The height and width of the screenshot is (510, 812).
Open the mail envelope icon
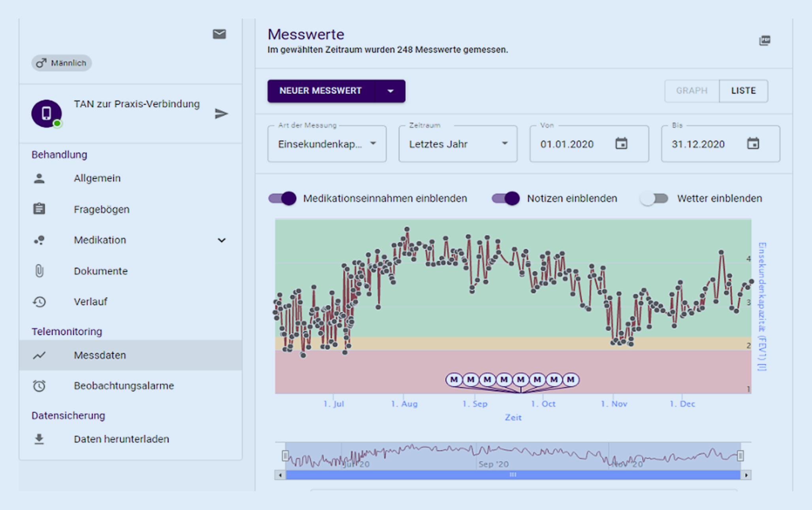coord(219,34)
